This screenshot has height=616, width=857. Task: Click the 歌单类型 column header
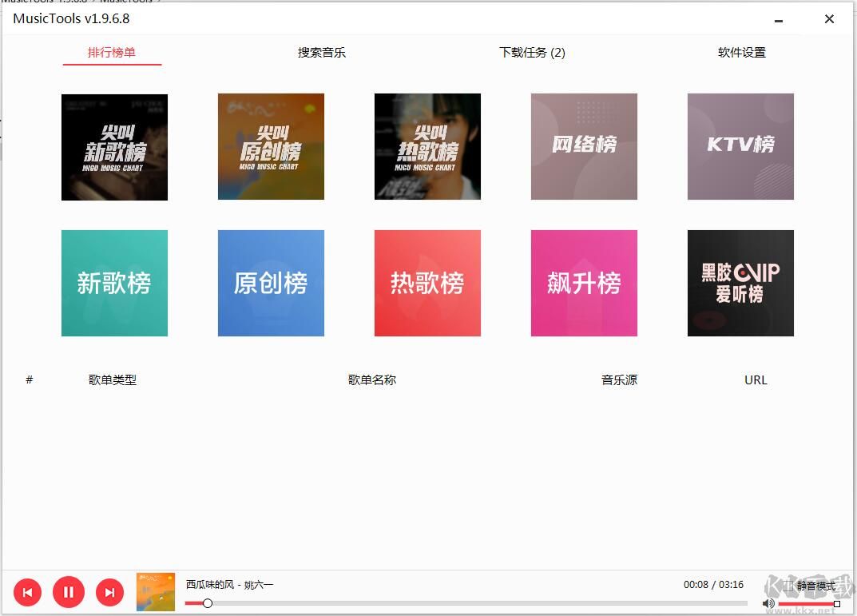[112, 380]
